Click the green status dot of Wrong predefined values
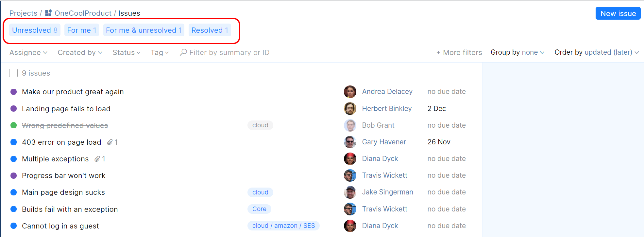This screenshot has height=237, width=644. tap(14, 125)
